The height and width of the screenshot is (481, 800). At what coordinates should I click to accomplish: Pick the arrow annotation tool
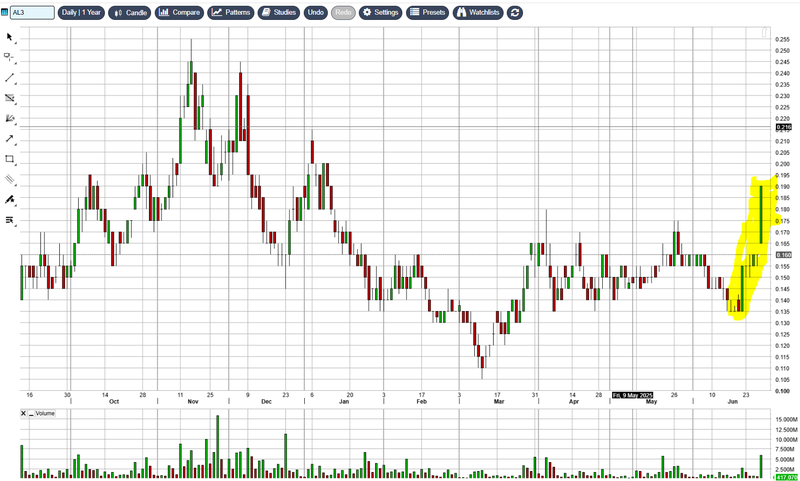click(10, 138)
